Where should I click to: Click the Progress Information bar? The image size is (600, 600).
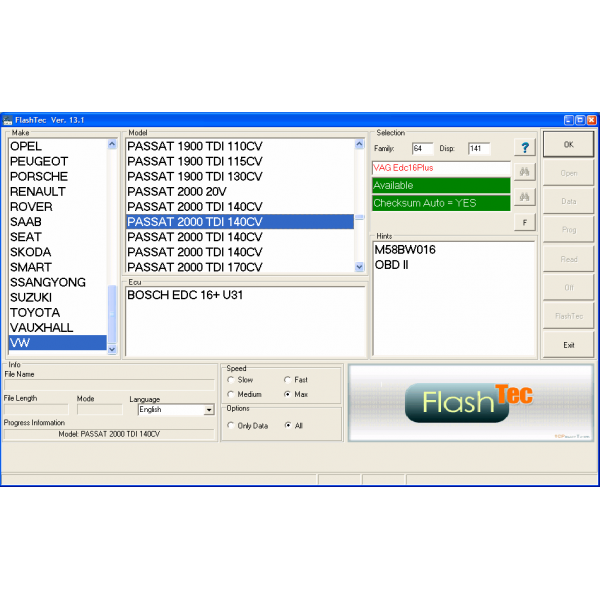click(x=109, y=434)
